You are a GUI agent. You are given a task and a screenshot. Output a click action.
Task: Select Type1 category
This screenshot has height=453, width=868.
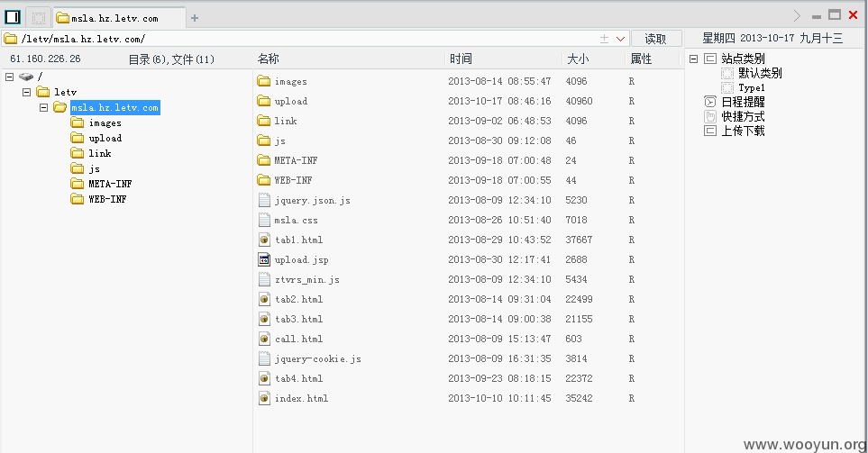(x=752, y=88)
